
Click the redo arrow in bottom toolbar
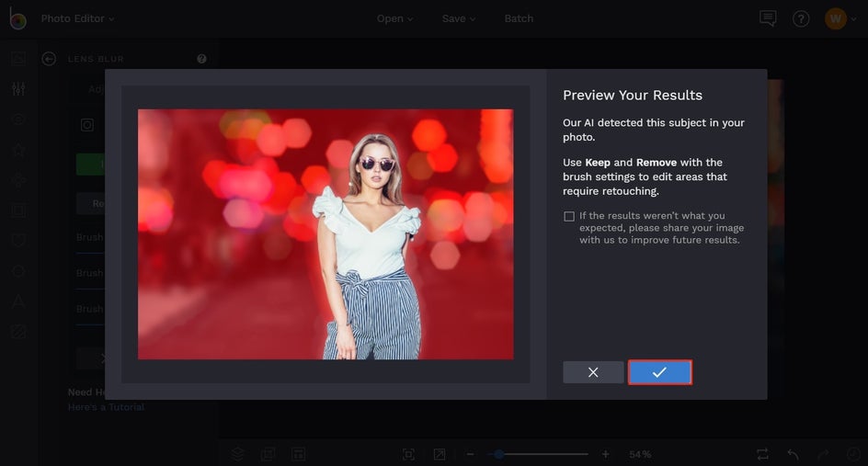tap(823, 454)
